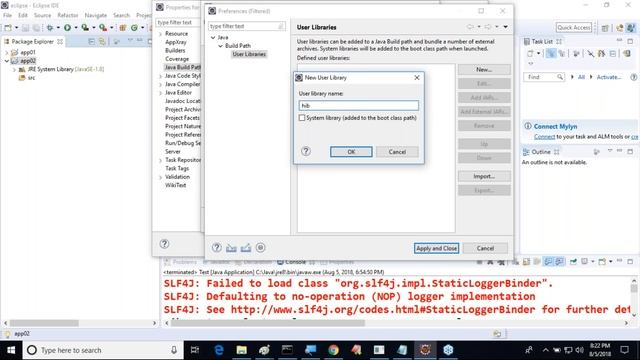Open the Navigate menu
640x360 pixels.
click(96, 15)
